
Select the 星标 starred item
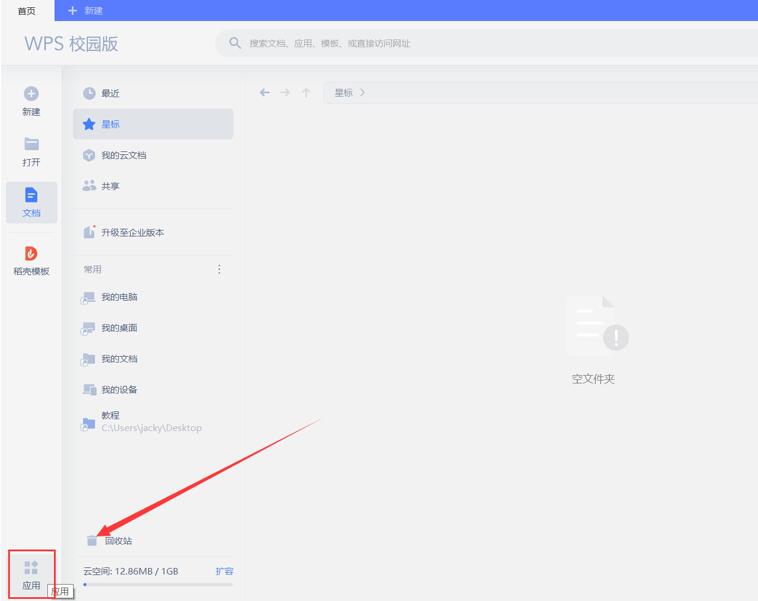click(153, 124)
